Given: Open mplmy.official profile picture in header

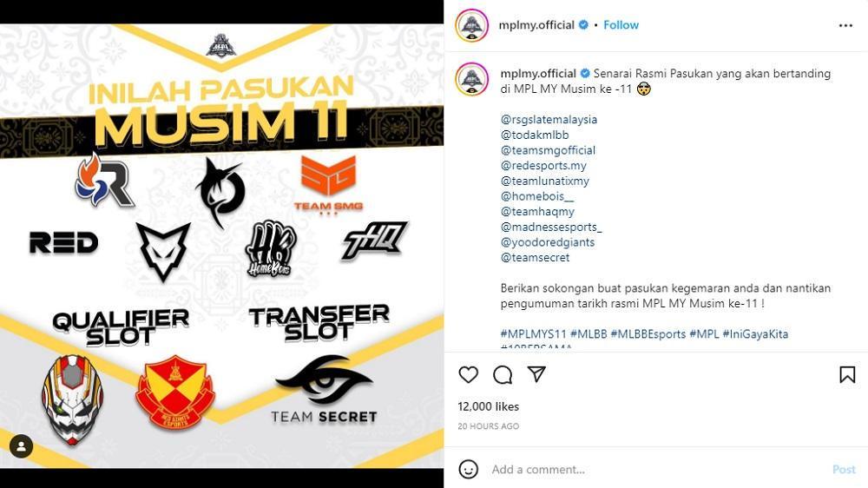Looking at the screenshot, I should [471, 25].
